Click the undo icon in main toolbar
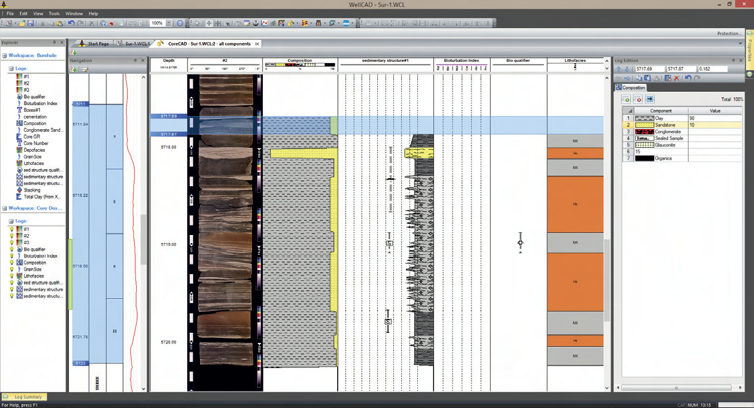The image size is (754, 408). coord(71,23)
